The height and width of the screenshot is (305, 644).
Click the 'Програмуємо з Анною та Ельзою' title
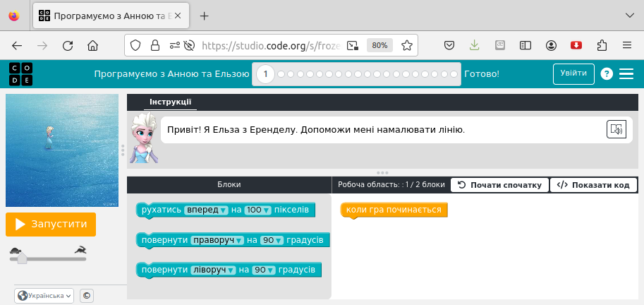pyautogui.click(x=171, y=74)
